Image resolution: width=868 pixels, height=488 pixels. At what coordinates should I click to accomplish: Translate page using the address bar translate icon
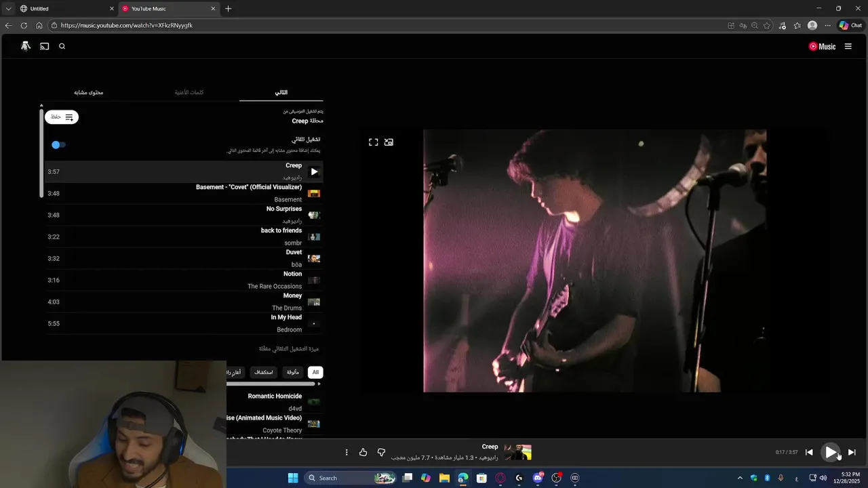point(743,25)
